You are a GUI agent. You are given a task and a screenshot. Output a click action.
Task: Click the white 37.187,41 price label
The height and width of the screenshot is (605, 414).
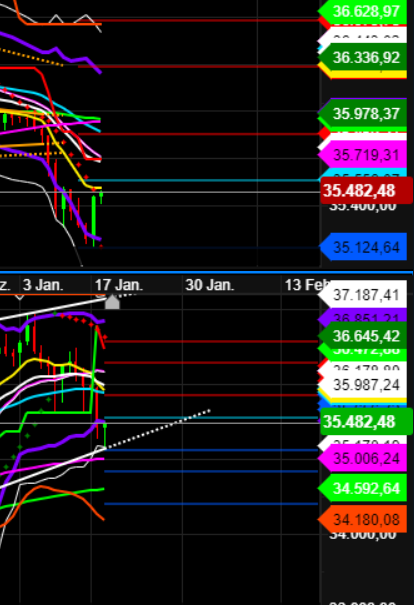coord(363,295)
